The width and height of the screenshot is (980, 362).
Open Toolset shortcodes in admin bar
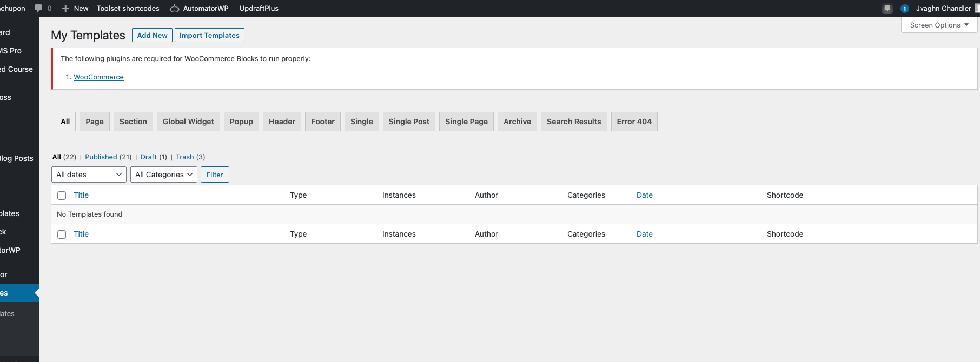pyautogui.click(x=128, y=8)
